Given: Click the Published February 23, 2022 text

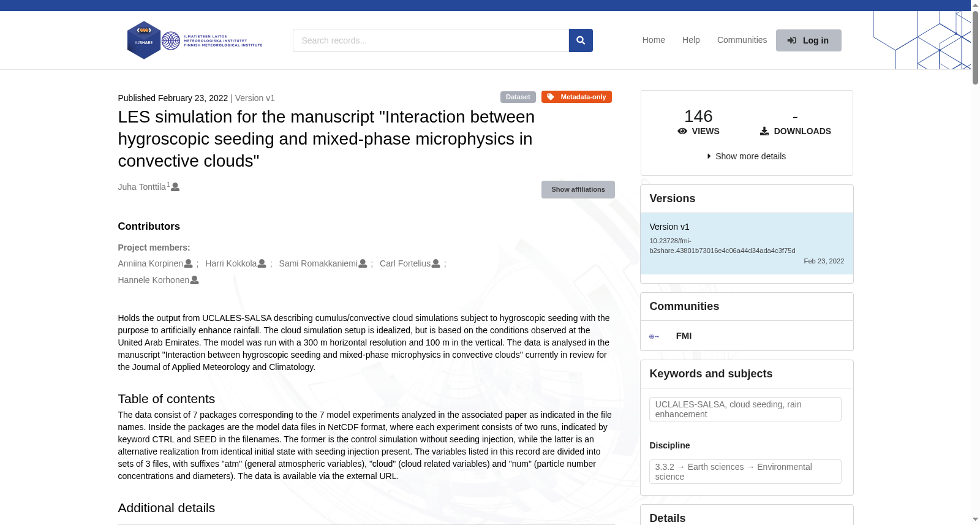Looking at the screenshot, I should coord(173,98).
